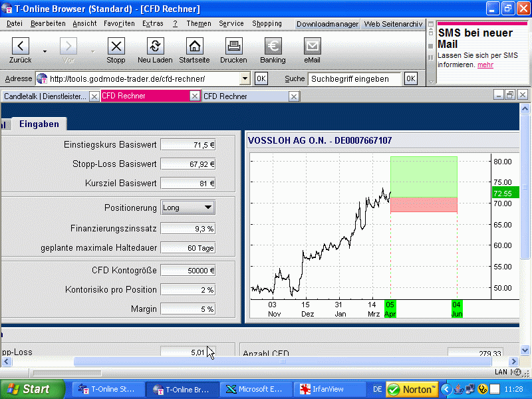Click CFD Kontogröße field 50000 €
This screenshot has height=399, width=532.
pos(188,271)
